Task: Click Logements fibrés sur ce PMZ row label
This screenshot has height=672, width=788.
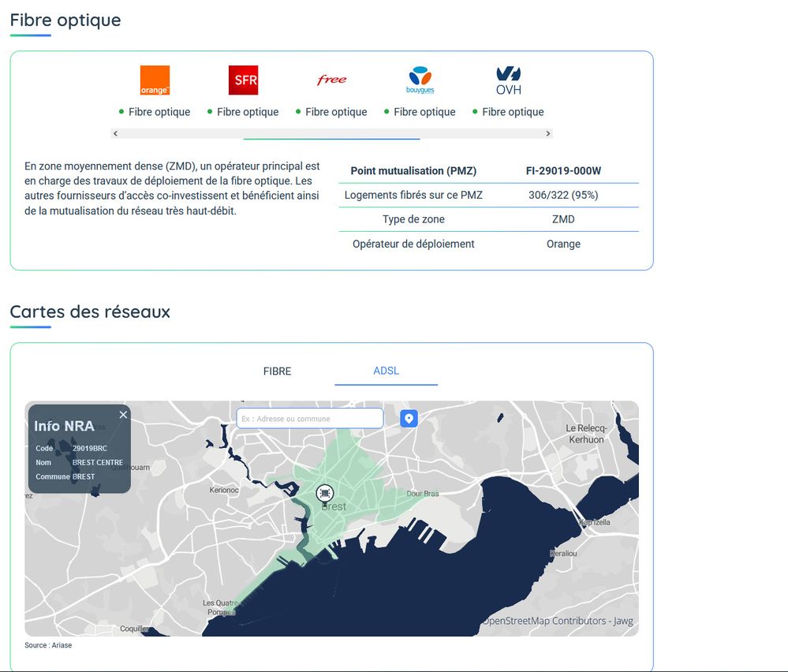Action: tap(413, 195)
